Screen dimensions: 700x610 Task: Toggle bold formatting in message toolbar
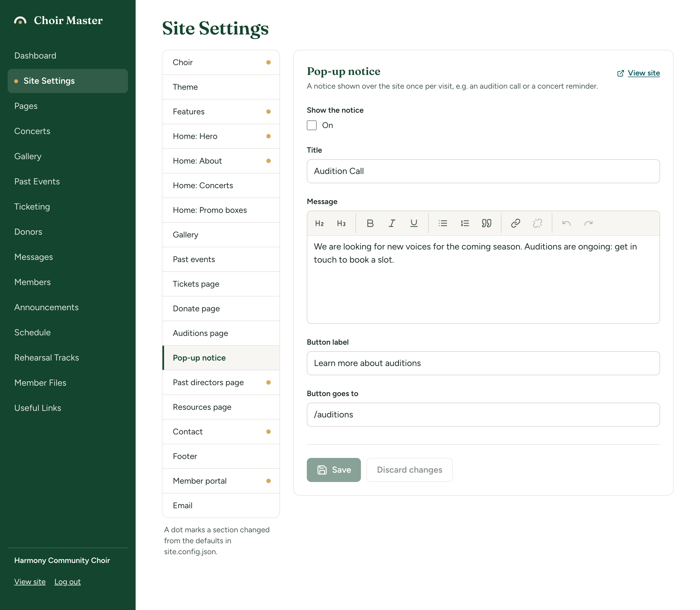click(x=370, y=223)
